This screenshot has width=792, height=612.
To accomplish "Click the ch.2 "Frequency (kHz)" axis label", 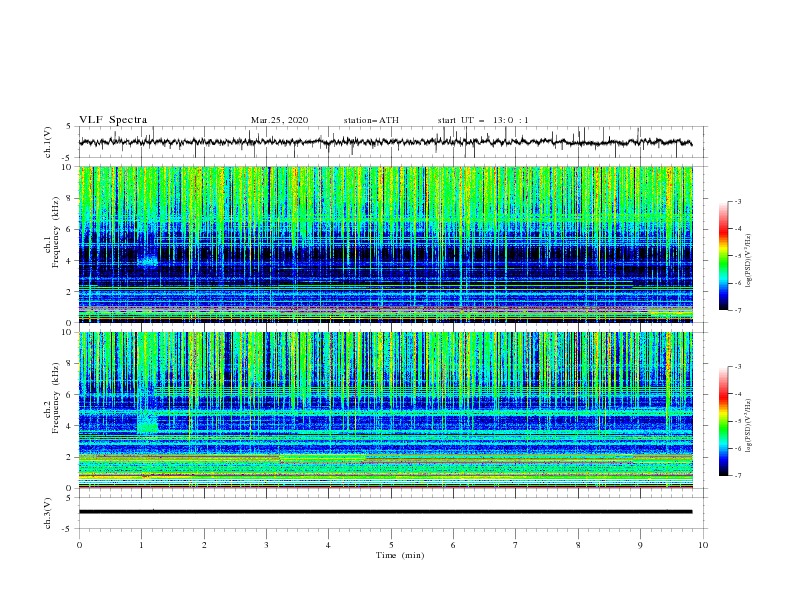I will [x=56, y=398].
